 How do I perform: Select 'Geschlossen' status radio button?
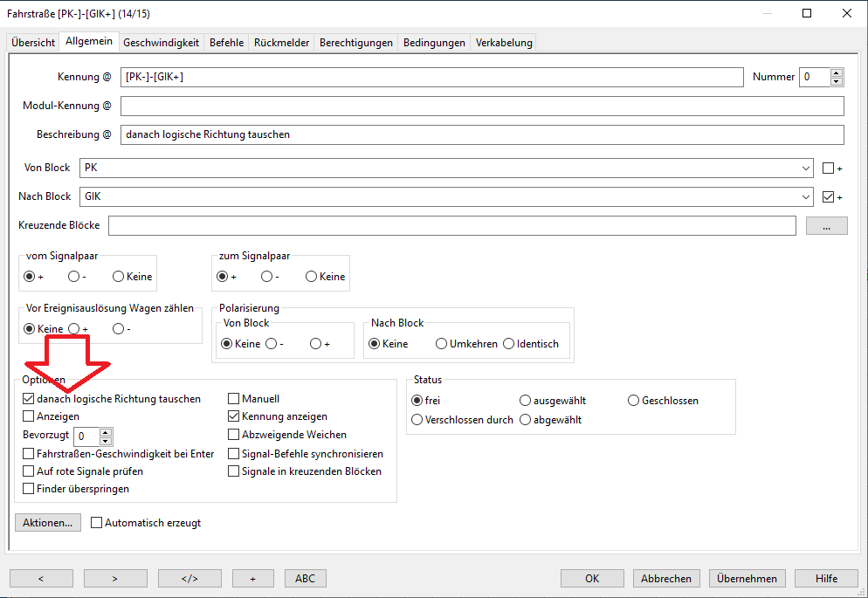point(634,401)
